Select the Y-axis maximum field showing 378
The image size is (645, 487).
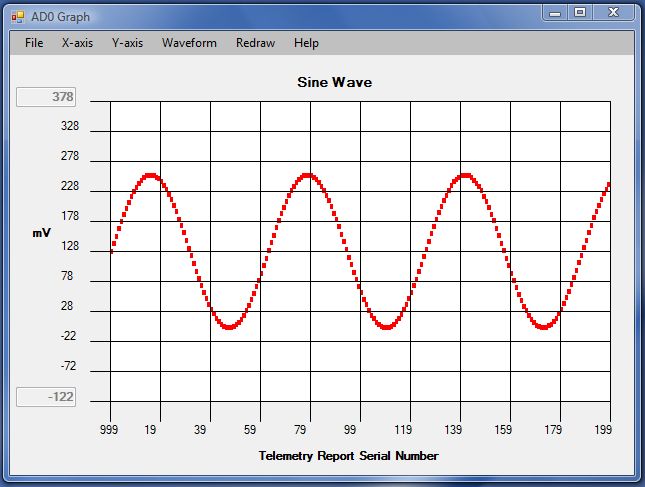click(x=46, y=97)
